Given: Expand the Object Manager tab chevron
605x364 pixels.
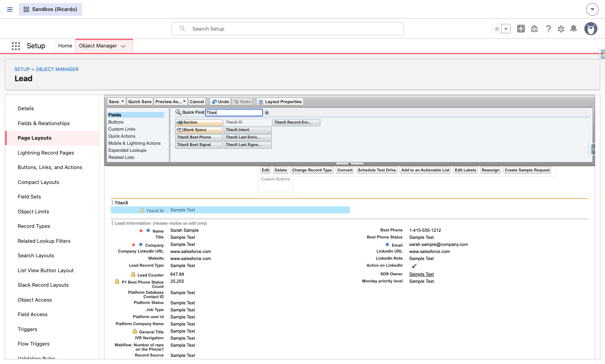Looking at the screenshot, I should 123,46.
